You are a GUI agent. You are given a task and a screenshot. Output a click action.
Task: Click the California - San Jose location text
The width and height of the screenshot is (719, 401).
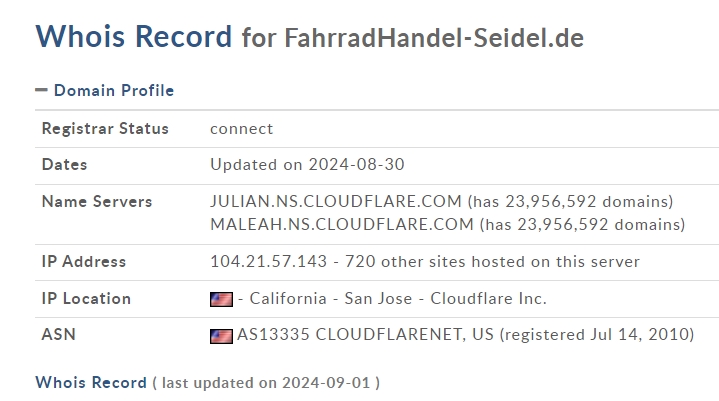[331, 298]
